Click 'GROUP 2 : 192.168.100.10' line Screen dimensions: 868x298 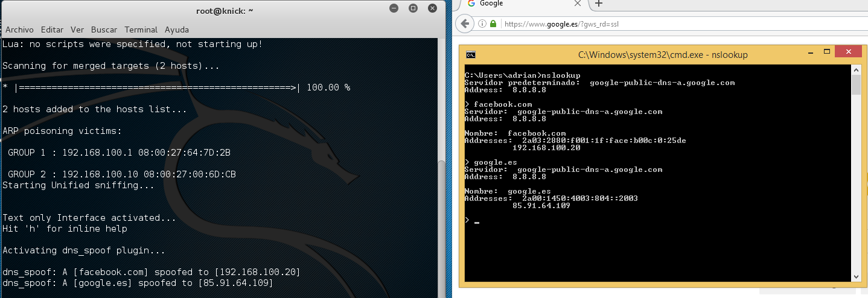pos(121,174)
